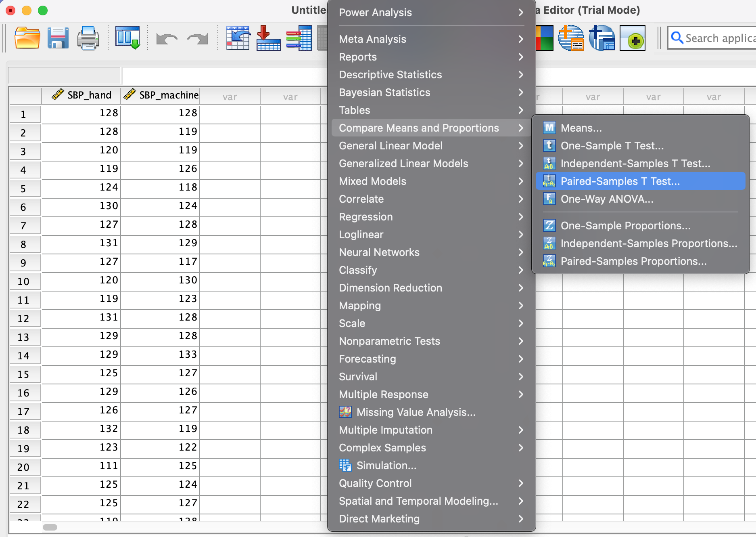This screenshot has height=537, width=756.
Task: Click the Go to variable icon
Action: (268, 38)
